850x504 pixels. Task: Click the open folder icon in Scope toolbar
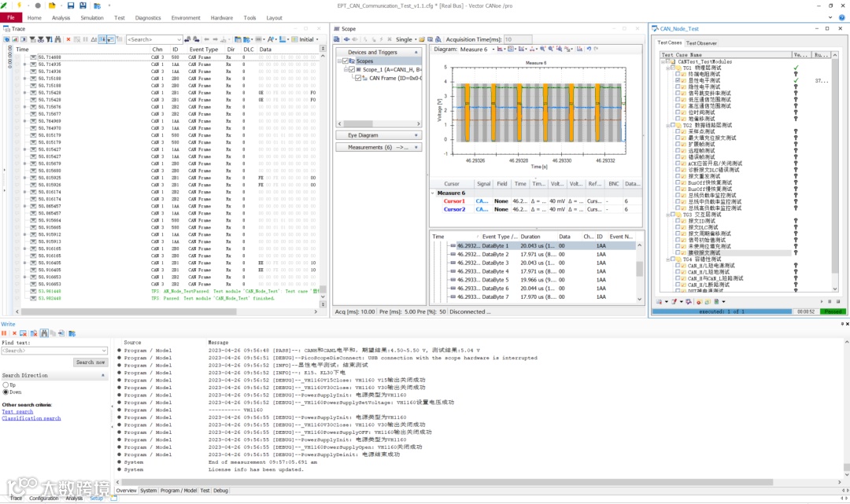tap(423, 39)
